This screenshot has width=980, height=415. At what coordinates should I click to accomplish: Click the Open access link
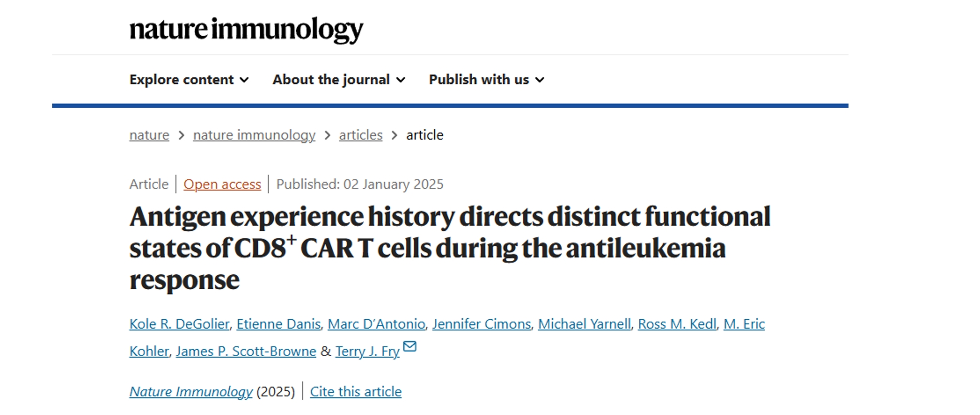click(x=222, y=184)
